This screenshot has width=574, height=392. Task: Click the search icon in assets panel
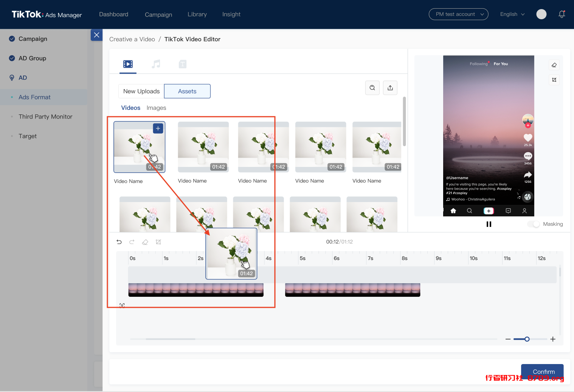(372, 88)
